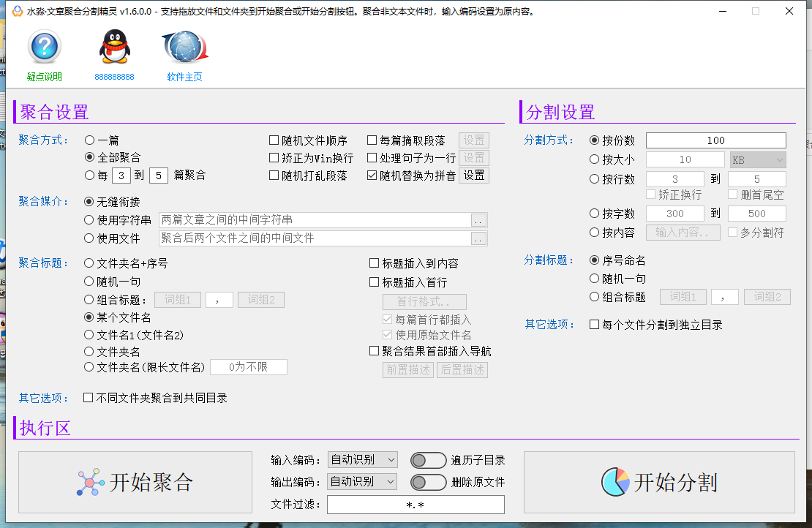Check 每个文件分割到独立目录 option
This screenshot has height=528, width=812.
coord(595,325)
